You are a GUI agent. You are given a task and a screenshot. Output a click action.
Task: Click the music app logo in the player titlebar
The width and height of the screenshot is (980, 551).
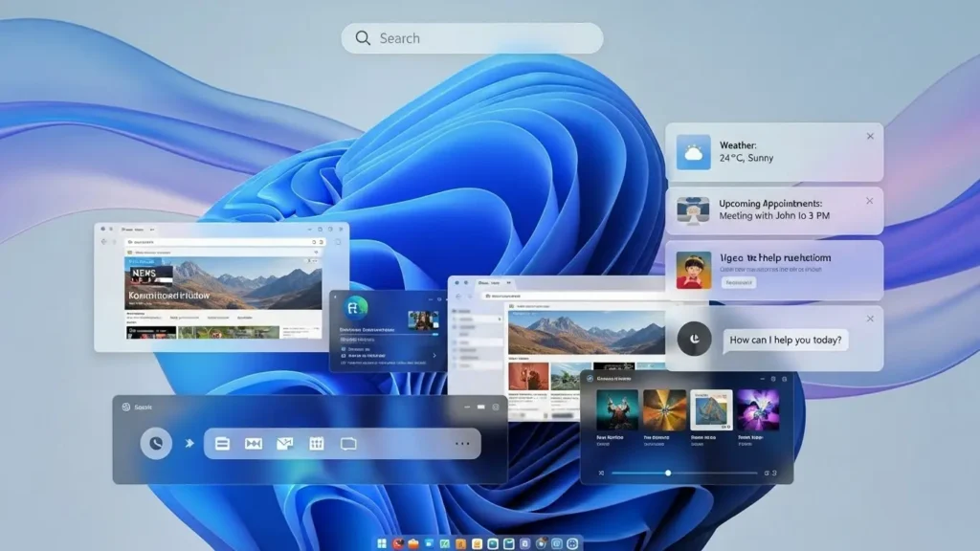[x=590, y=379]
